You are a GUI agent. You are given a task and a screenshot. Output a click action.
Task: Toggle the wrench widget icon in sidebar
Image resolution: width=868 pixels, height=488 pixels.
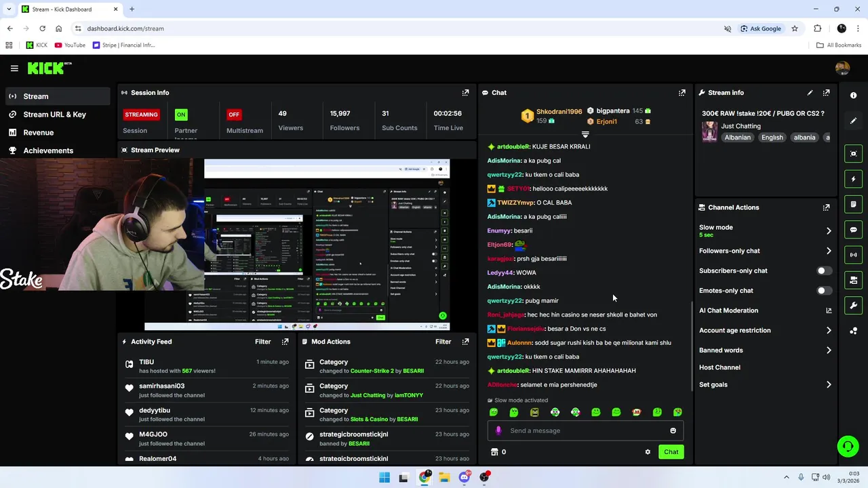854,305
